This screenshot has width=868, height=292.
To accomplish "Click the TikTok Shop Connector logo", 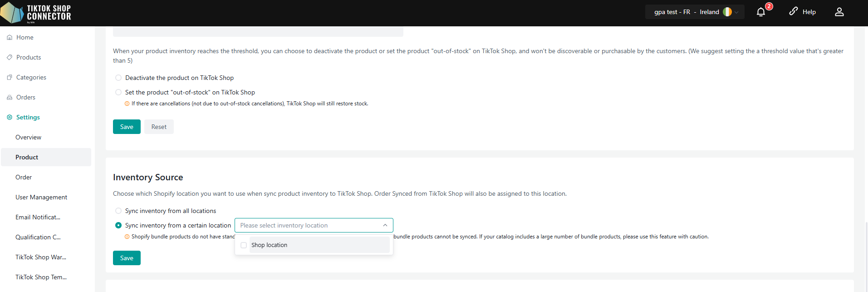I will pos(36,13).
